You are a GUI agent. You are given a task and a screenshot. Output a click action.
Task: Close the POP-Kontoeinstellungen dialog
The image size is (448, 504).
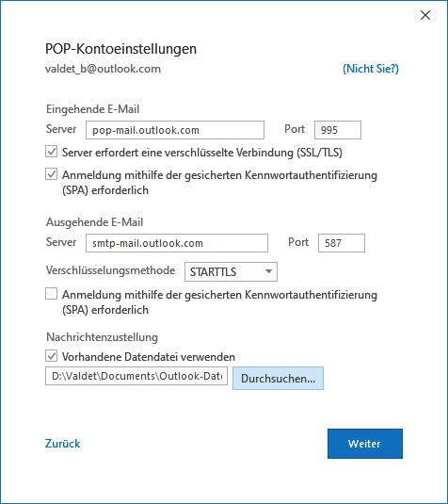pos(425,15)
